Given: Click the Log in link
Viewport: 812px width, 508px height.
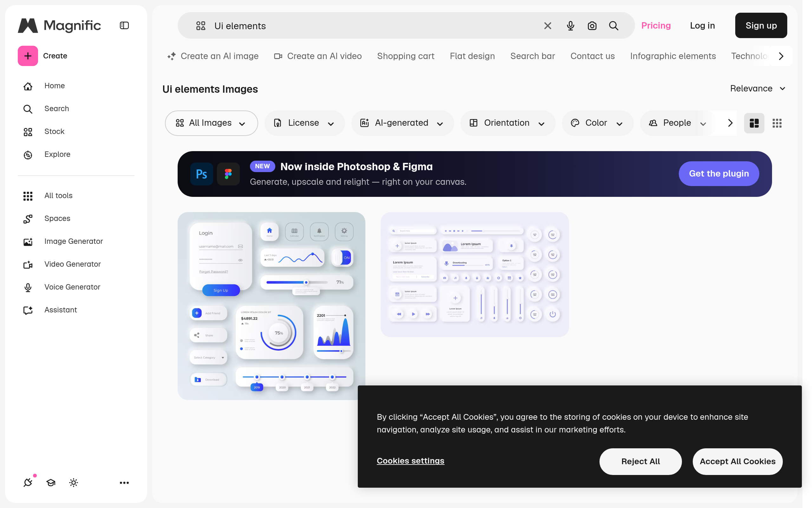Looking at the screenshot, I should point(702,25).
